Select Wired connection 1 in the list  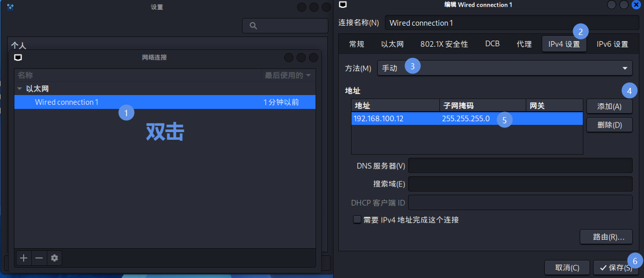(67, 102)
